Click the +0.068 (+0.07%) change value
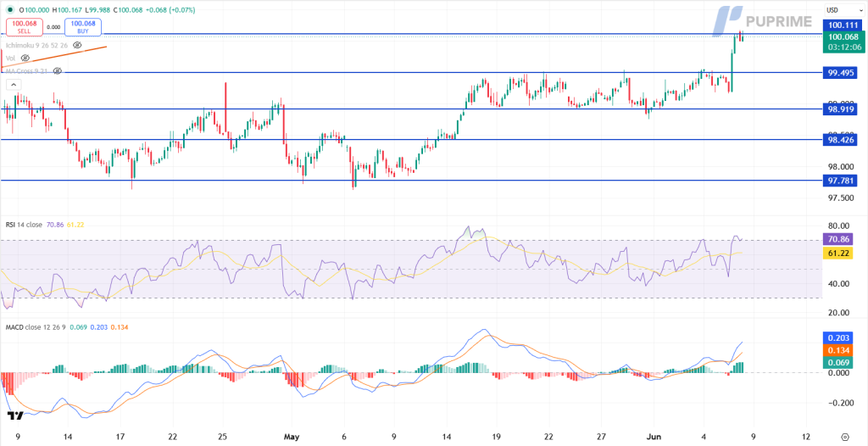 (171, 10)
